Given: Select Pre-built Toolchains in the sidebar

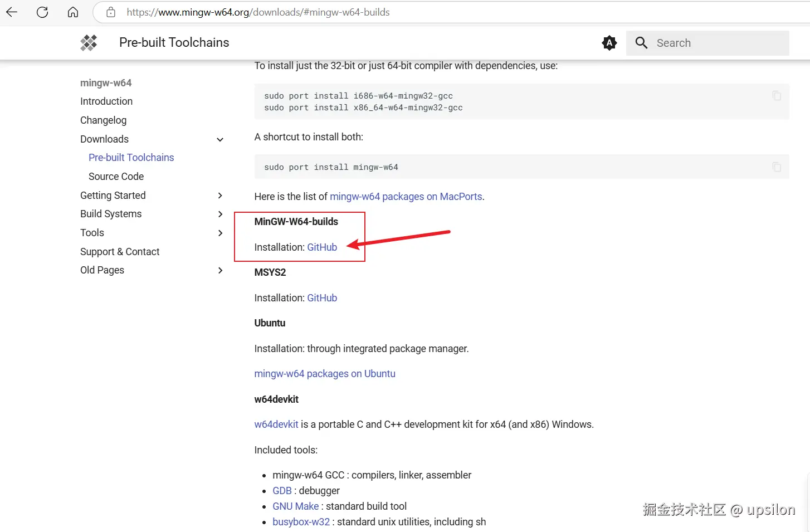Looking at the screenshot, I should 131,158.
